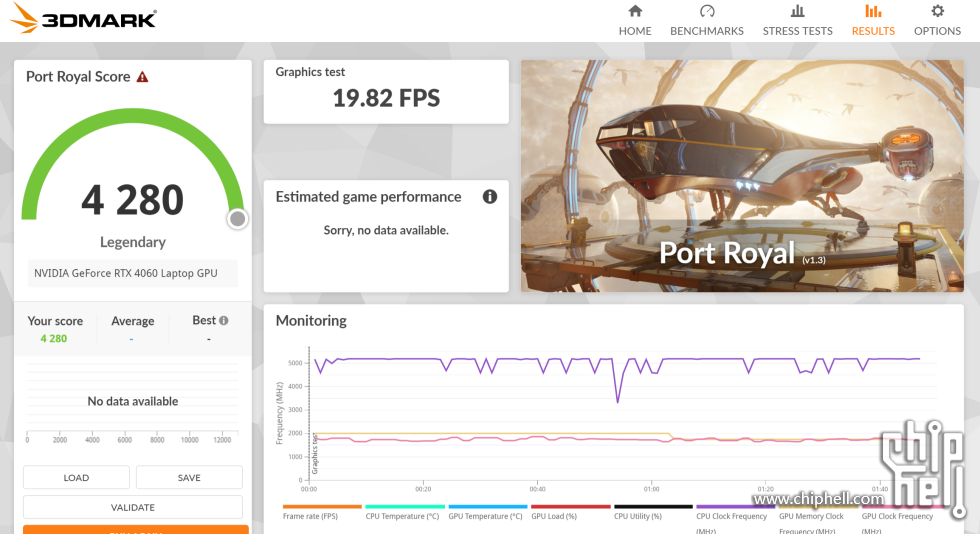The image size is (980, 534).
Task: Click the 3DMark logo
Action: point(83,18)
